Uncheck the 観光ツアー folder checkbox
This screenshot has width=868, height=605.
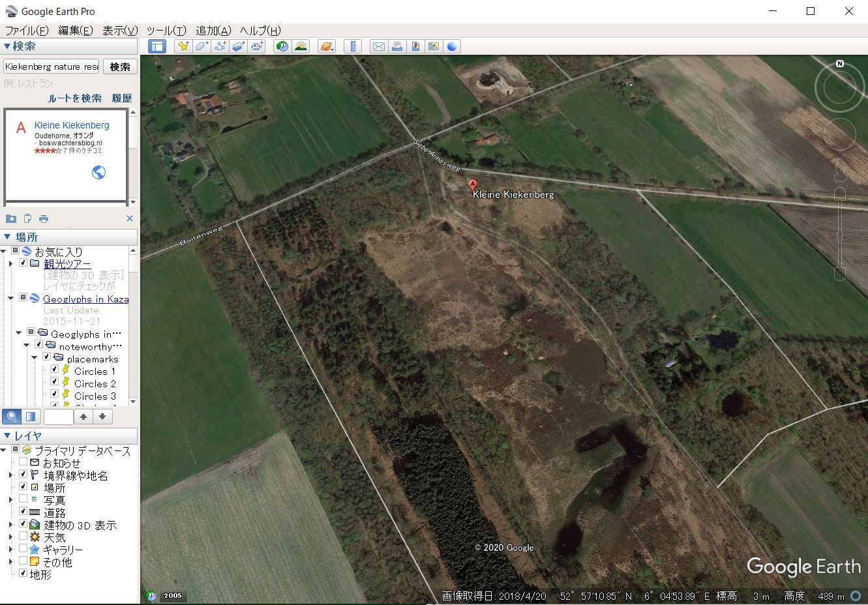tap(23, 263)
